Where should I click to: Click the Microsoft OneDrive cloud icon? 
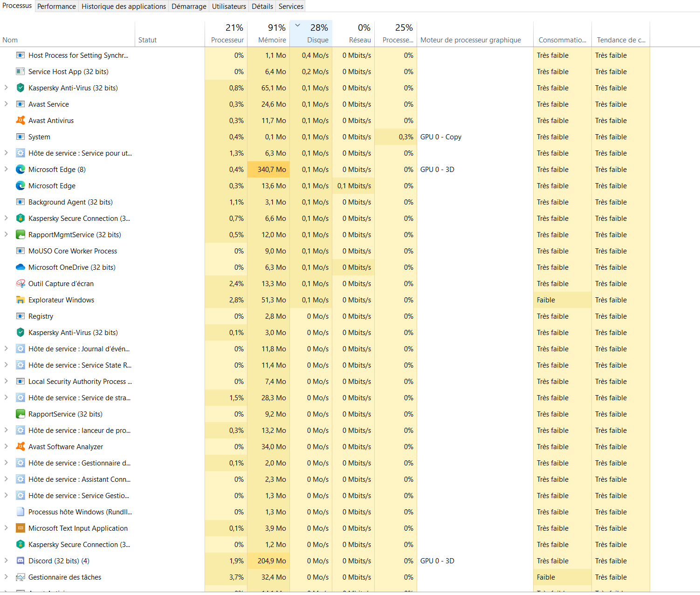[x=21, y=267]
